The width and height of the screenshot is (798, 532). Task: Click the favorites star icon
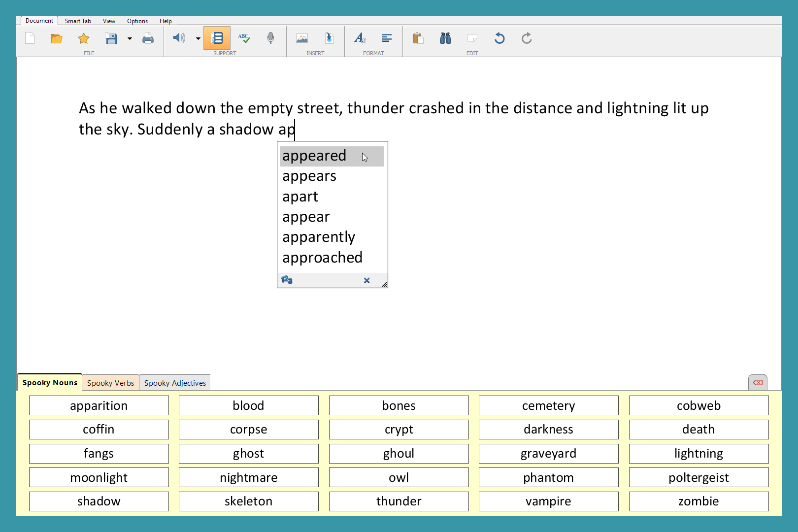coord(84,38)
